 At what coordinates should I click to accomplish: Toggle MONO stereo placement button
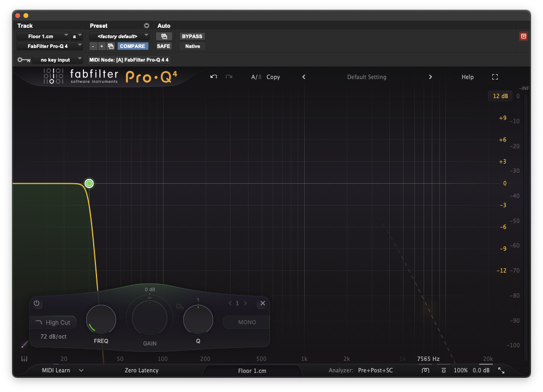tap(247, 322)
